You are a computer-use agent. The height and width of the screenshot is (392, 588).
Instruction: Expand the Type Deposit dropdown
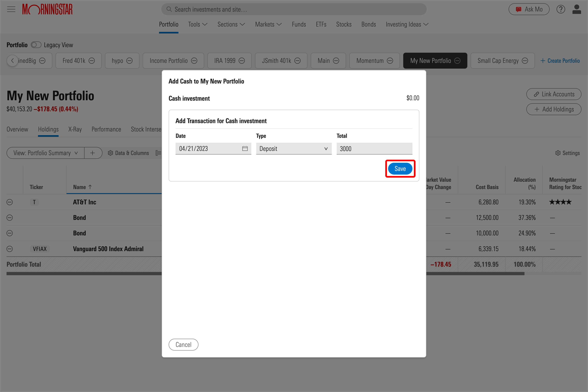pos(294,148)
